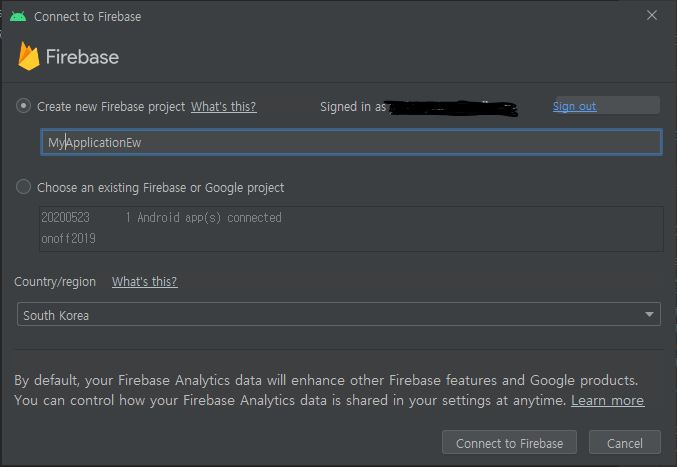
Task: Click the Android Studio icon in title bar
Action: click(x=18, y=16)
